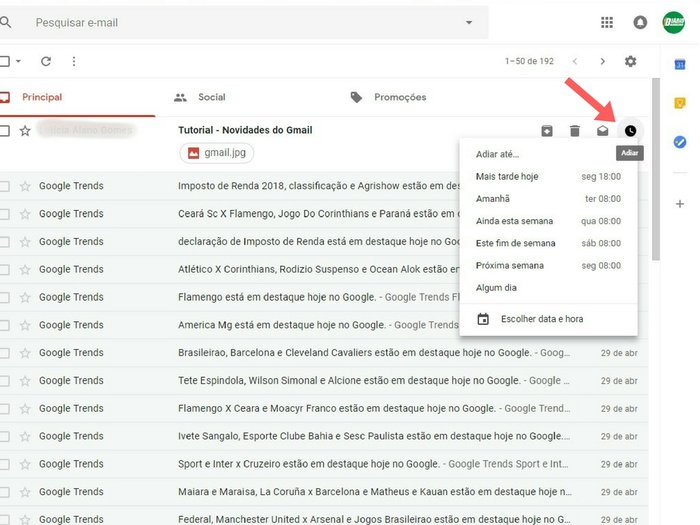This screenshot has width=700, height=525.
Task: Star the Atlético X Corinthians email
Action: click(x=25, y=269)
